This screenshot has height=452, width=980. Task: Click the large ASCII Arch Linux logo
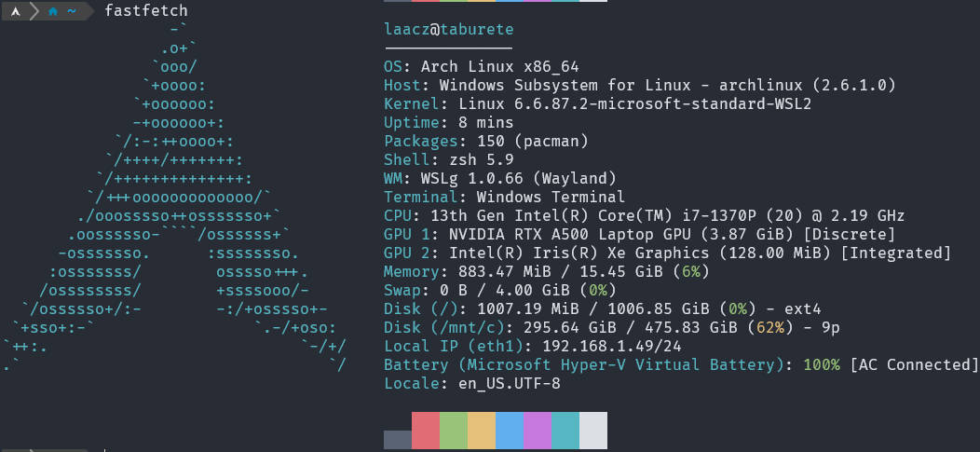point(175,196)
